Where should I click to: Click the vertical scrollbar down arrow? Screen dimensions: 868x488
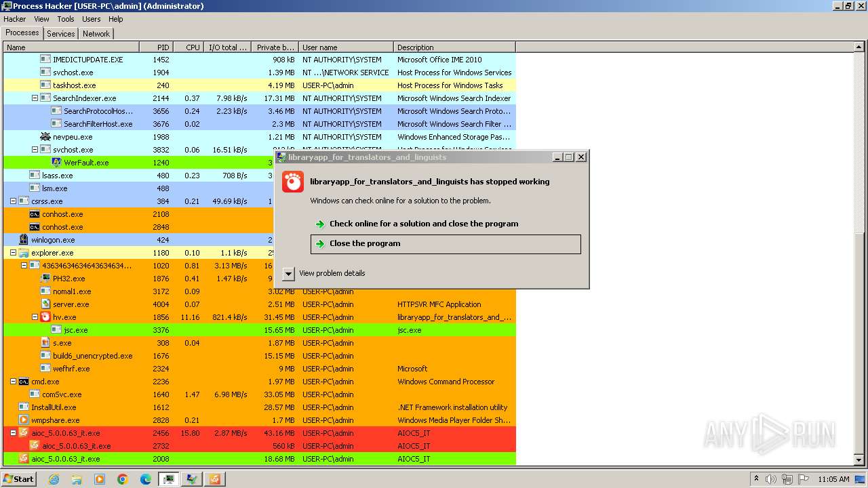coord(859,460)
